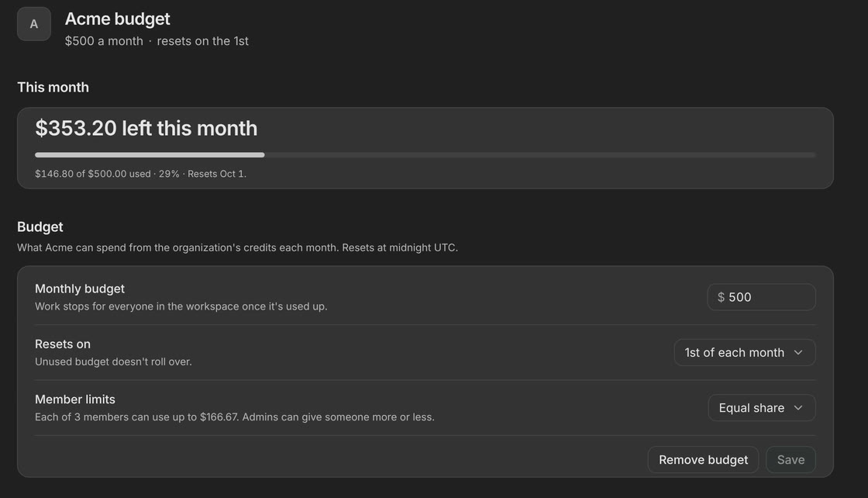Click the 'What Acme can spend' description
The image size is (868, 498).
[237, 247]
